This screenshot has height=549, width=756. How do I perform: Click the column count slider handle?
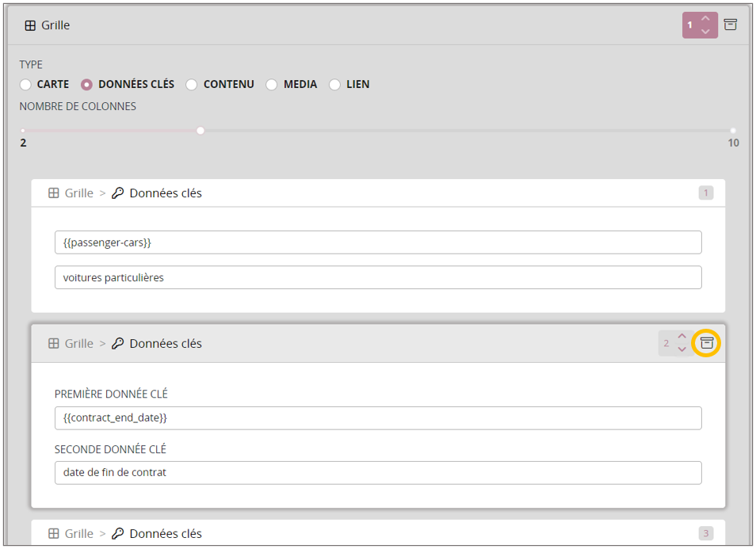click(200, 131)
